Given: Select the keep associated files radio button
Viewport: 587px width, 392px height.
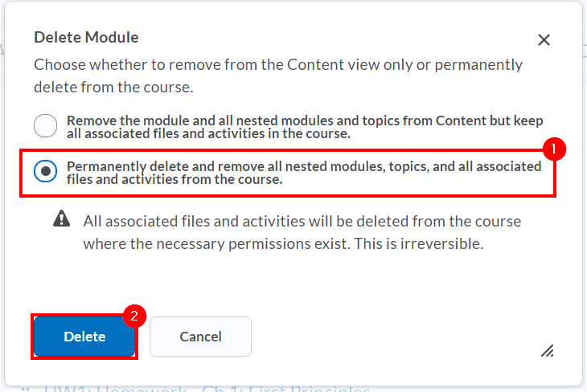Looking at the screenshot, I should tap(46, 126).
